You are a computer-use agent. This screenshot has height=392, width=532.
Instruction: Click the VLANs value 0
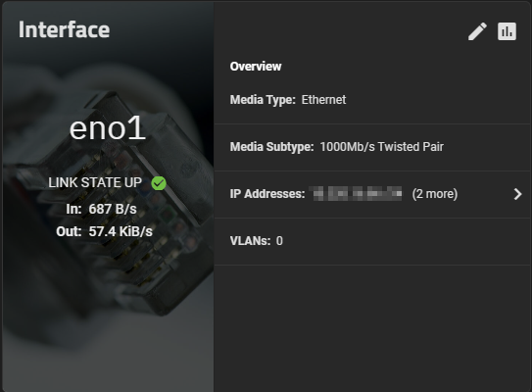click(x=279, y=241)
